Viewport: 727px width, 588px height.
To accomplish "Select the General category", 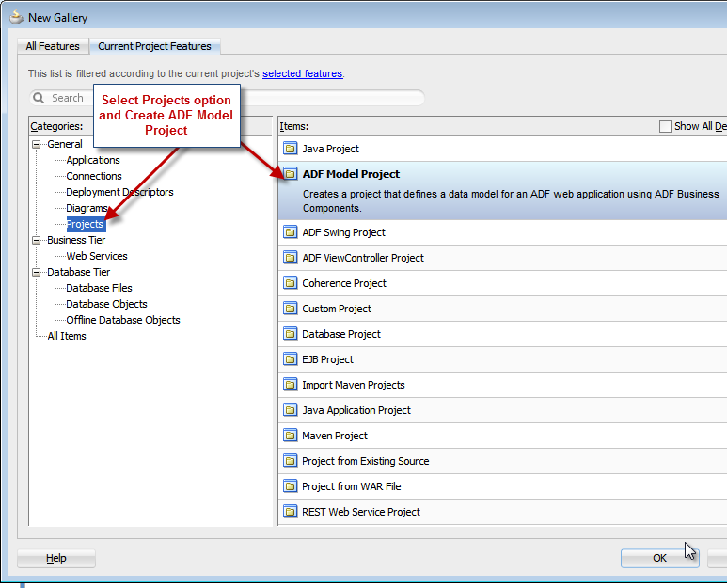I will click(x=65, y=144).
